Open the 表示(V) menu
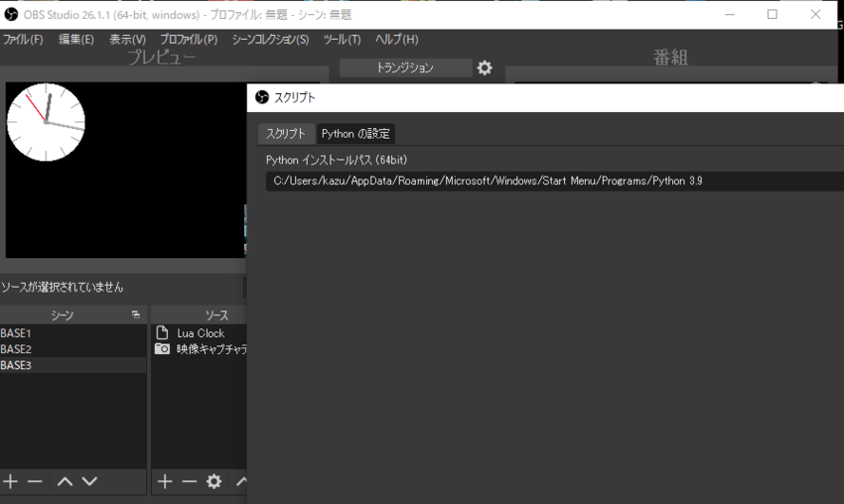Viewport: 844px width, 504px height. pos(127,40)
